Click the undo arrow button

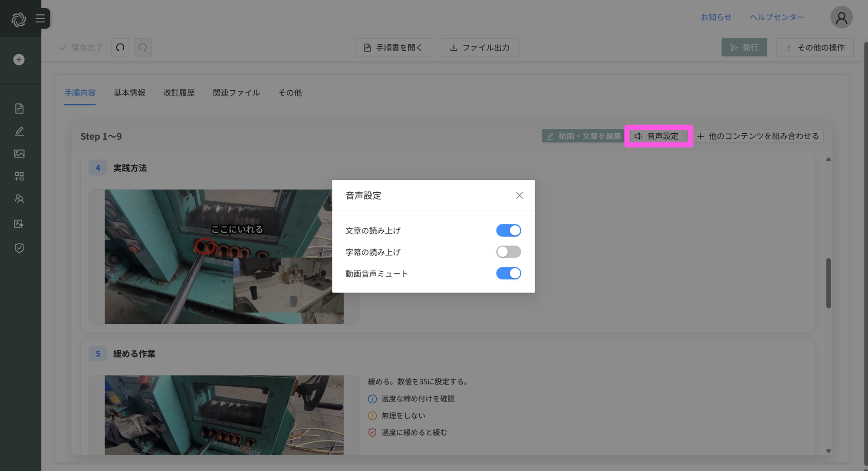120,47
